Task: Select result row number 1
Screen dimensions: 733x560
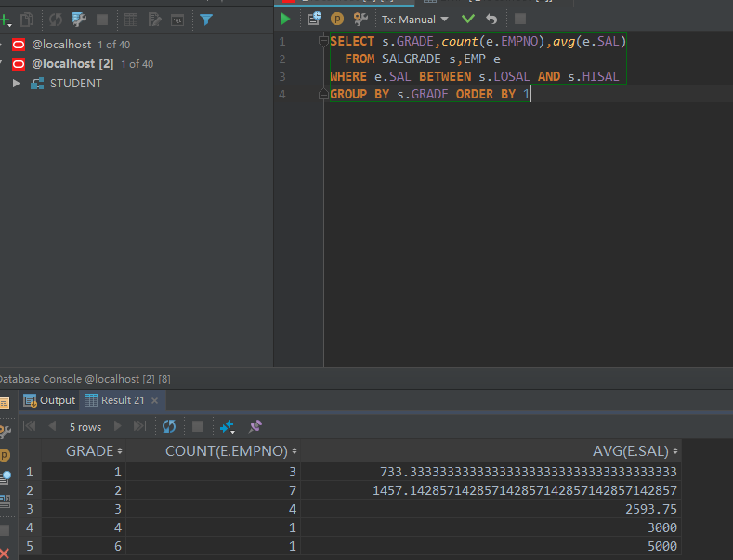Action: (x=30, y=472)
